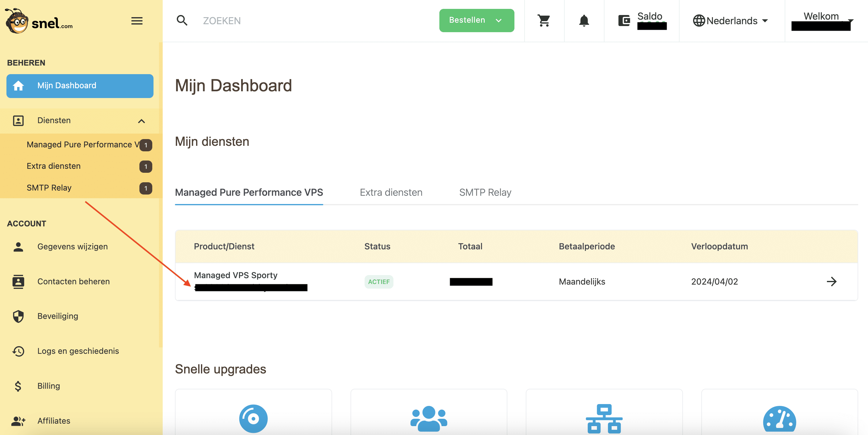868x435 pixels.
Task: Open the Managed VPS Sporty service
Action: [x=236, y=275]
